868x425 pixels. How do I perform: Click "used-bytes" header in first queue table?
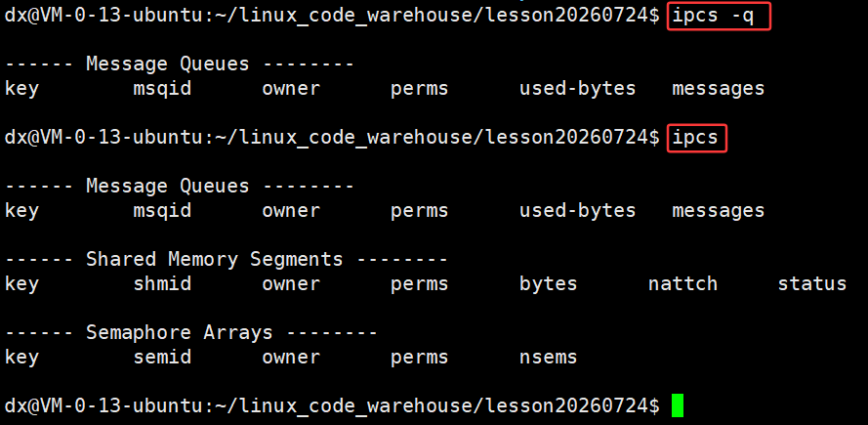577,89
